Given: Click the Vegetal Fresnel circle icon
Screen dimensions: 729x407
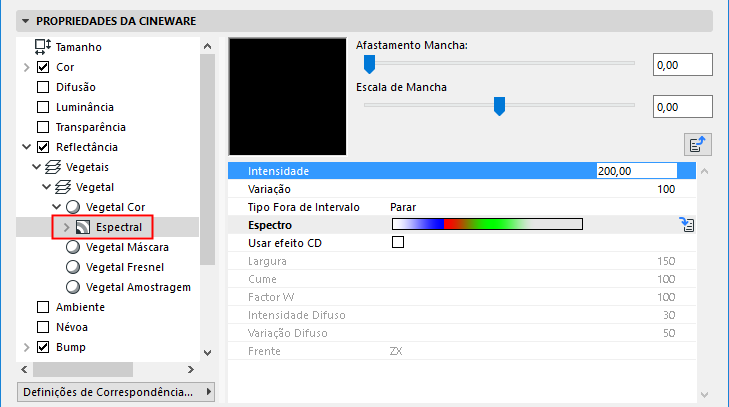Looking at the screenshot, I should click(73, 267).
